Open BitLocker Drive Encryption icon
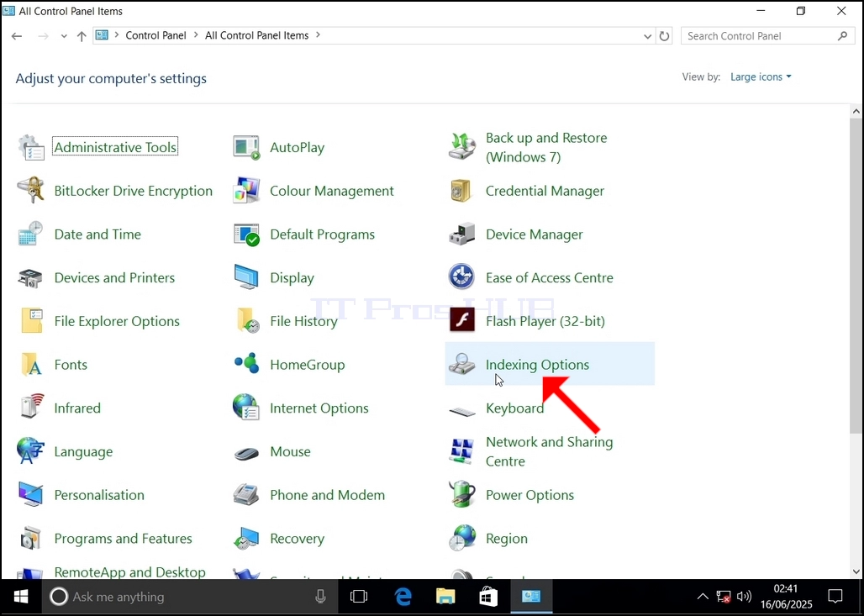The width and height of the screenshot is (864, 616). (x=31, y=191)
